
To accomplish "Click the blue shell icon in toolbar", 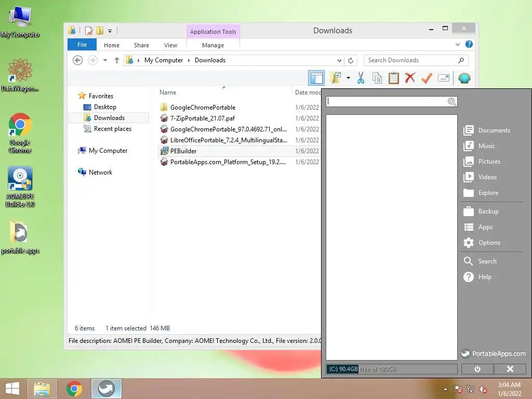I will 464,78.
